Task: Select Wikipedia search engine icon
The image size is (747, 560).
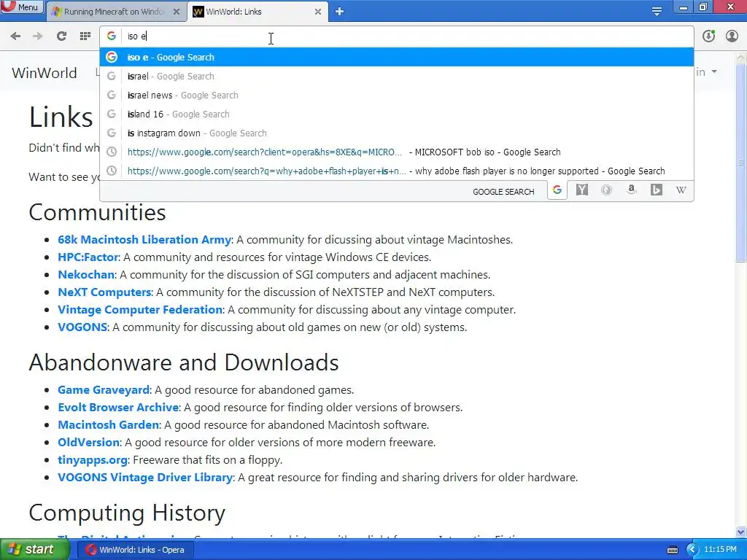Action: (x=681, y=190)
